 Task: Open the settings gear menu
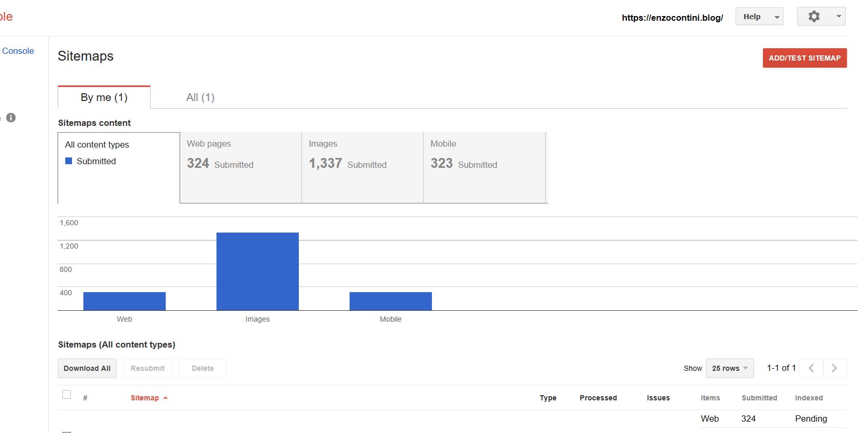point(814,17)
